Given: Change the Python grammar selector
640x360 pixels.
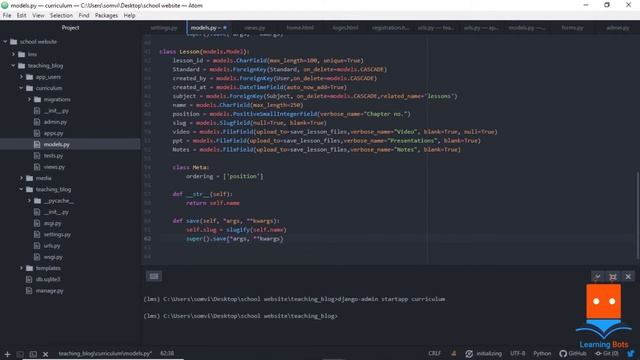Looking at the screenshot, I should click(542, 353).
